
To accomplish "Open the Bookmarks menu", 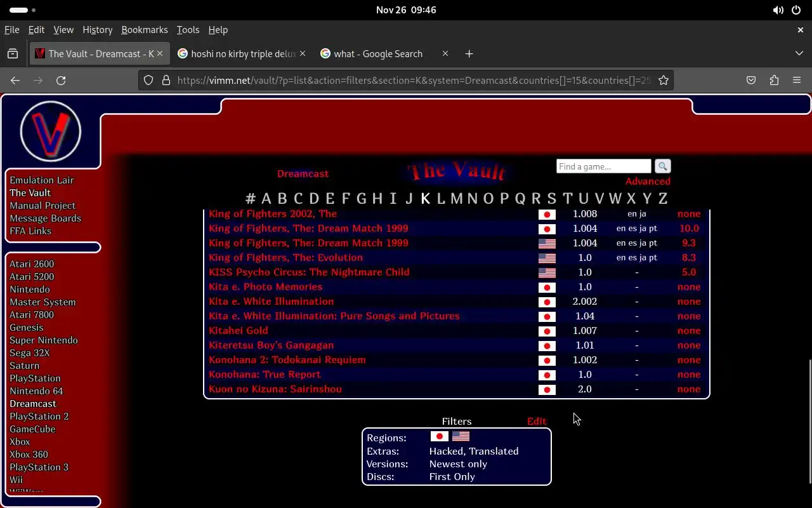I will (x=145, y=30).
